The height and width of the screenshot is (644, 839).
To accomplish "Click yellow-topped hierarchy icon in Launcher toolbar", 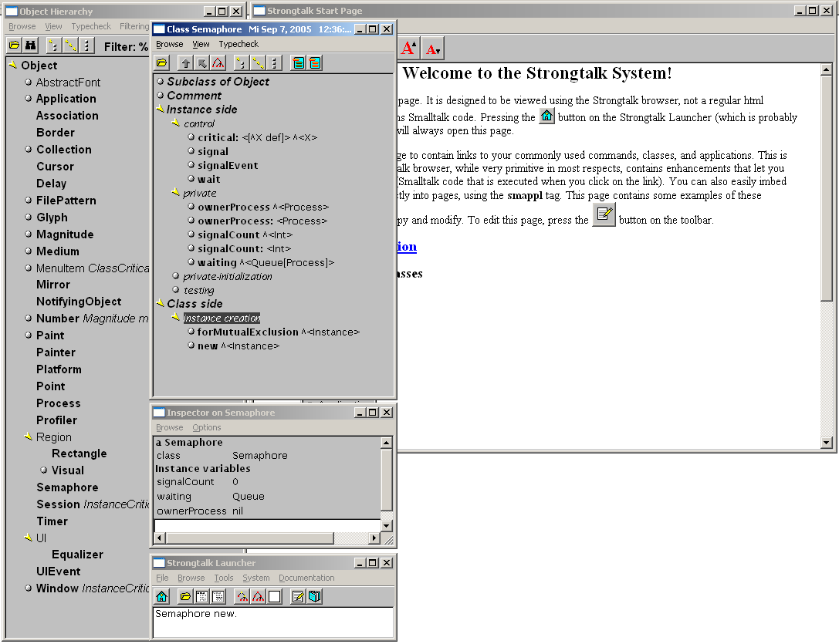I will (x=242, y=596).
